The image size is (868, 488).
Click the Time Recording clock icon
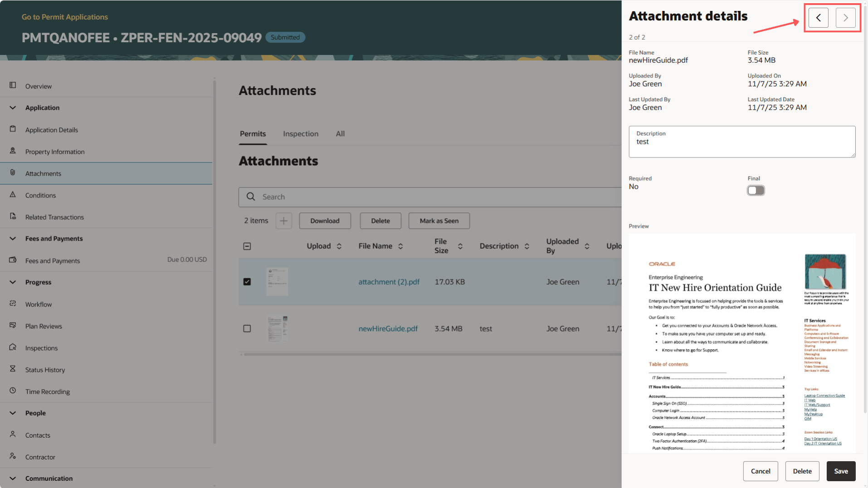(x=13, y=391)
